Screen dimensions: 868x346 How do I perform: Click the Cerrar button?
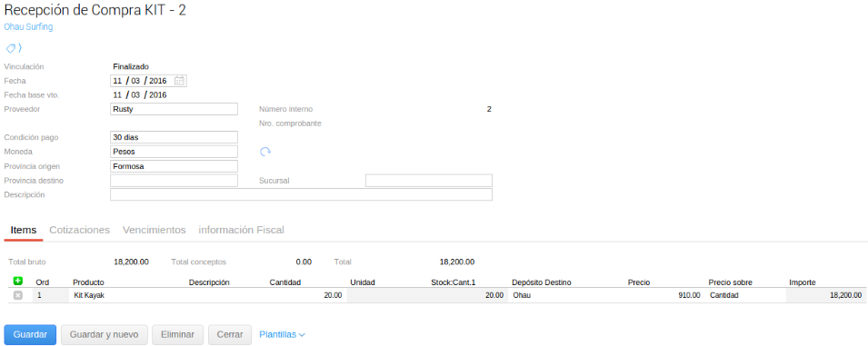pyautogui.click(x=230, y=334)
